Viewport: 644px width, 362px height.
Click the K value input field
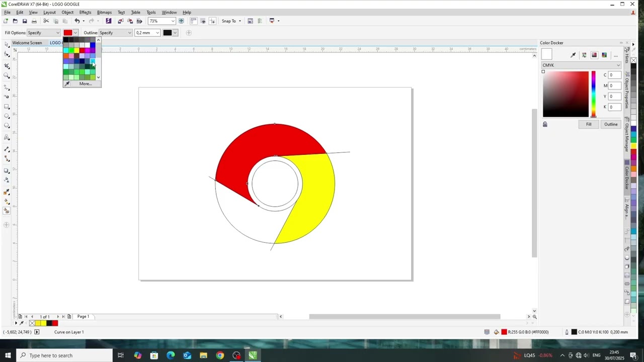click(x=614, y=107)
